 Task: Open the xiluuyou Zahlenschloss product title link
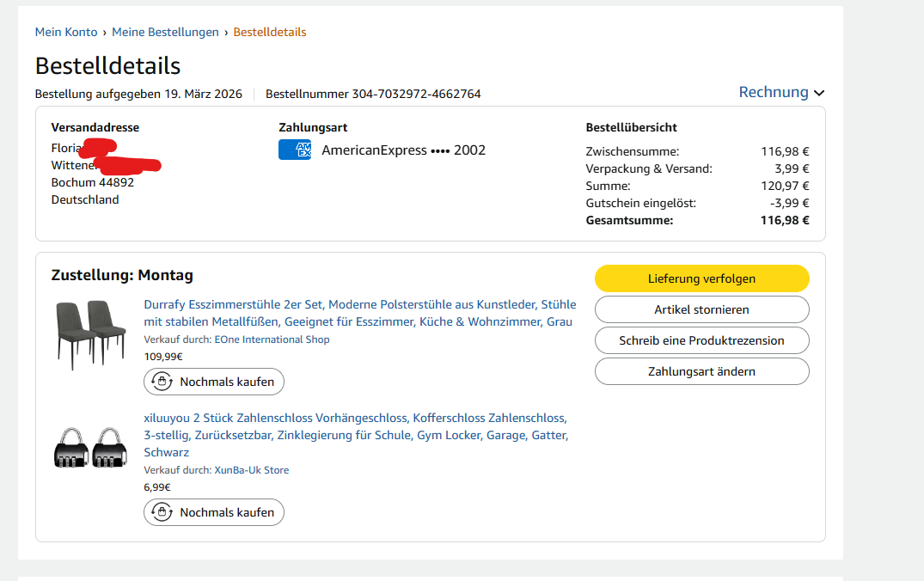pyautogui.click(x=355, y=435)
